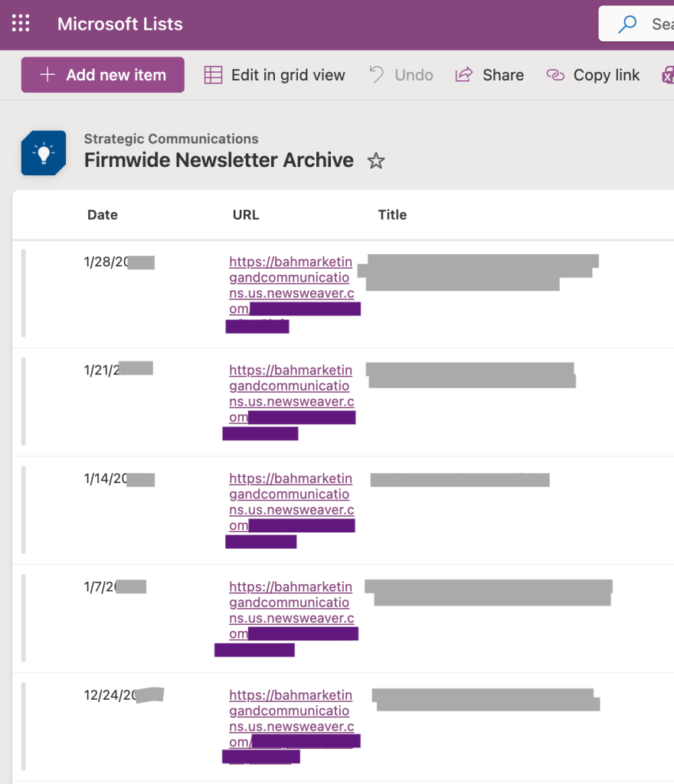Click the lightbulb list icon
The width and height of the screenshot is (674, 784).
[x=43, y=151]
